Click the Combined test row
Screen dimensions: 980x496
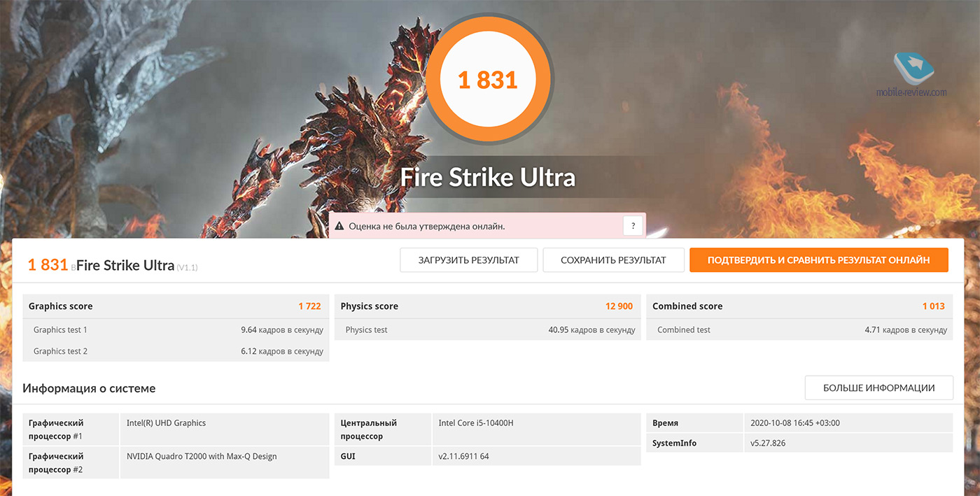(x=799, y=330)
